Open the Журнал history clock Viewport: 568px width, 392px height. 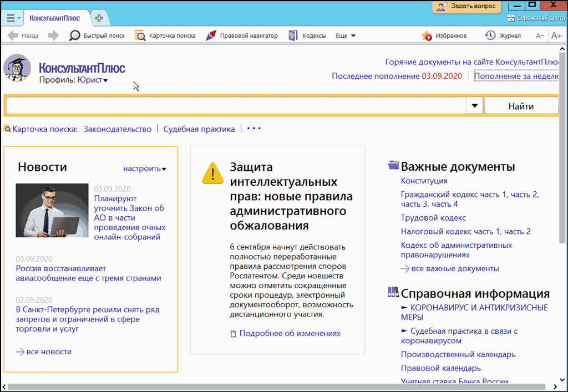pyautogui.click(x=503, y=35)
